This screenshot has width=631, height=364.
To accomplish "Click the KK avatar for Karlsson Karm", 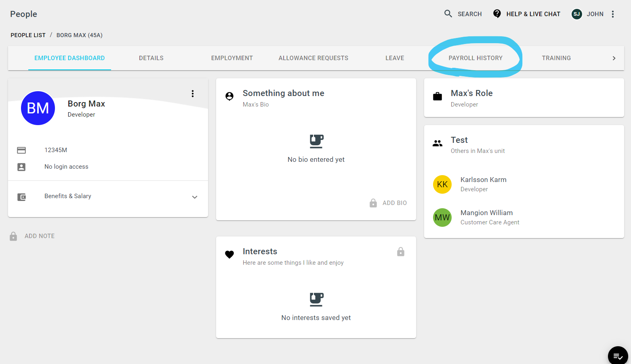I will pos(442,184).
